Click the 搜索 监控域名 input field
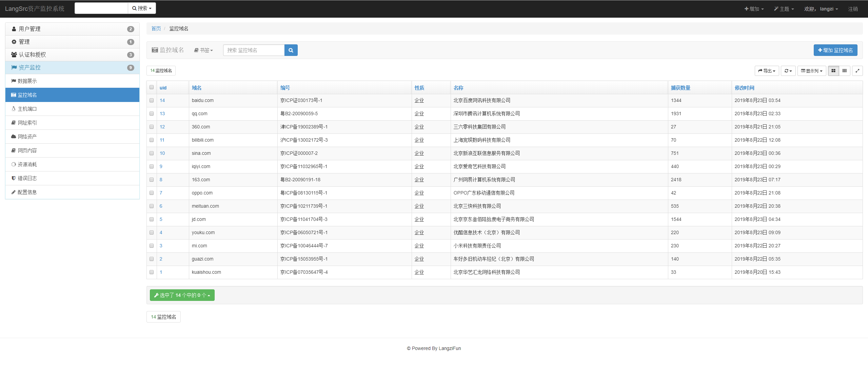The image size is (868, 371). 254,50
